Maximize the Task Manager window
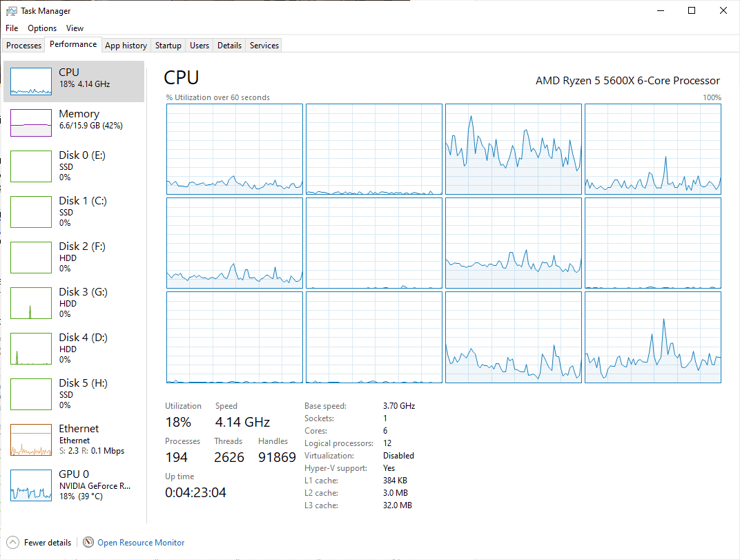 tap(692, 10)
